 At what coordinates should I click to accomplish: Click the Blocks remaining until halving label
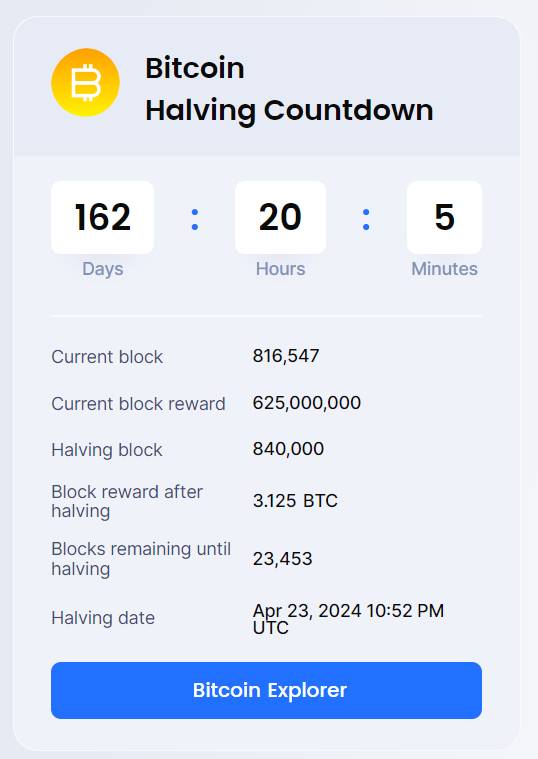point(141,559)
